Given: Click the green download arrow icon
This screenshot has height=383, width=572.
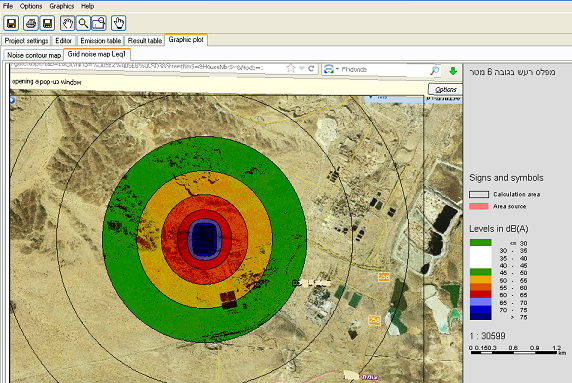Looking at the screenshot, I should point(453,71).
